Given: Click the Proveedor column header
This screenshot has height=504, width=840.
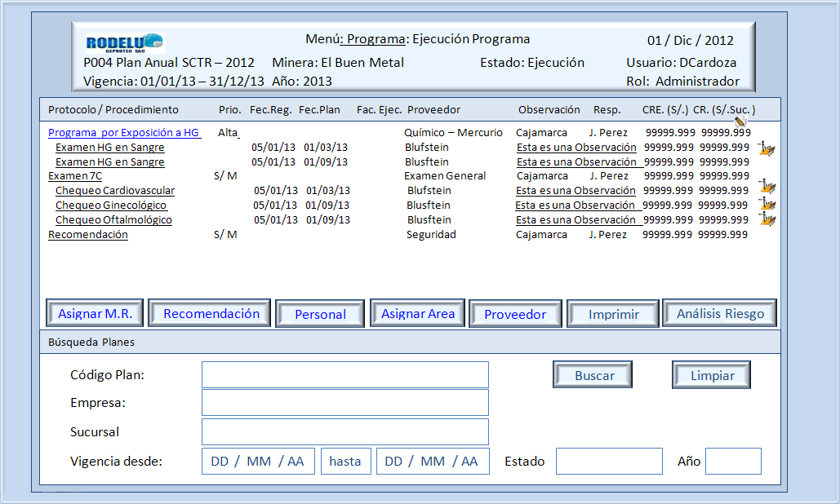Looking at the screenshot, I should [434, 109].
